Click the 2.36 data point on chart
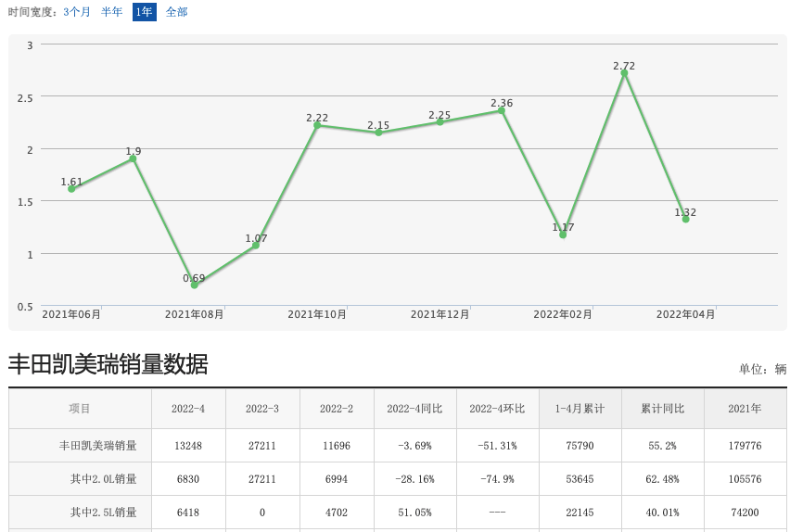790x532 pixels. coord(502,110)
